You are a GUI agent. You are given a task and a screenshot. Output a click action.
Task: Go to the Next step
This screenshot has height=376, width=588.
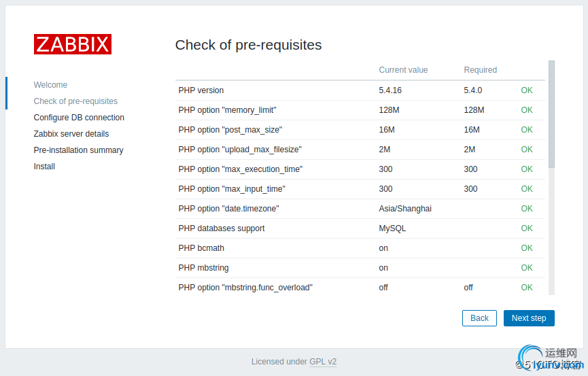[529, 318]
